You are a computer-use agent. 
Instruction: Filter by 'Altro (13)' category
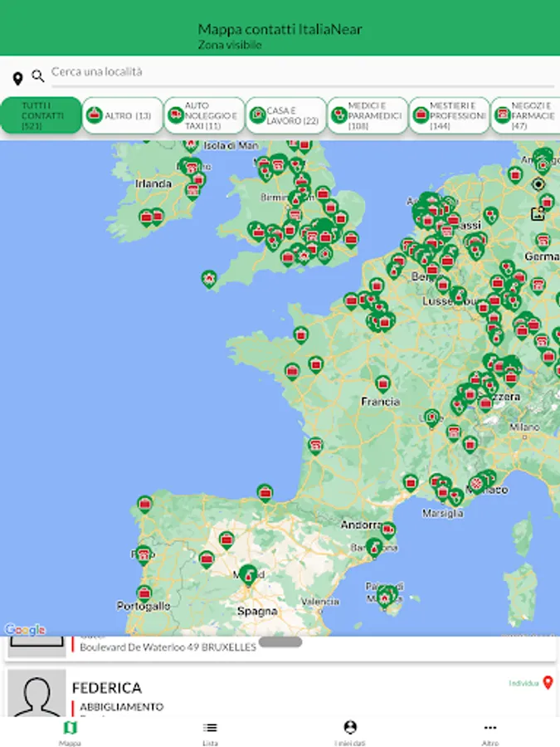tap(123, 115)
